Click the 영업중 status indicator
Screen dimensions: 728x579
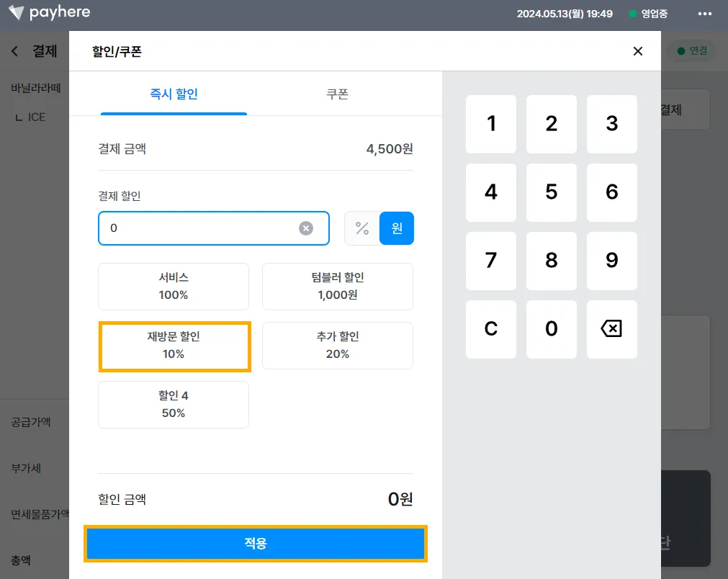(648, 14)
